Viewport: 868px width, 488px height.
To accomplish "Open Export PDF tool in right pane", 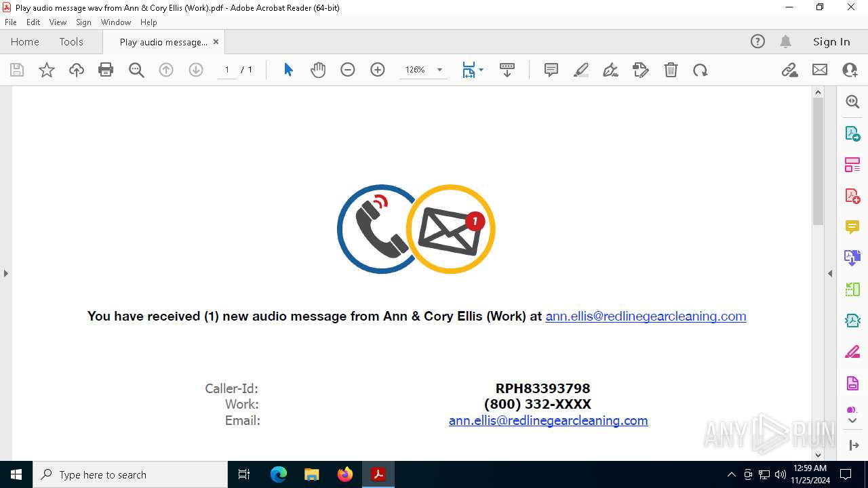I will [x=852, y=134].
